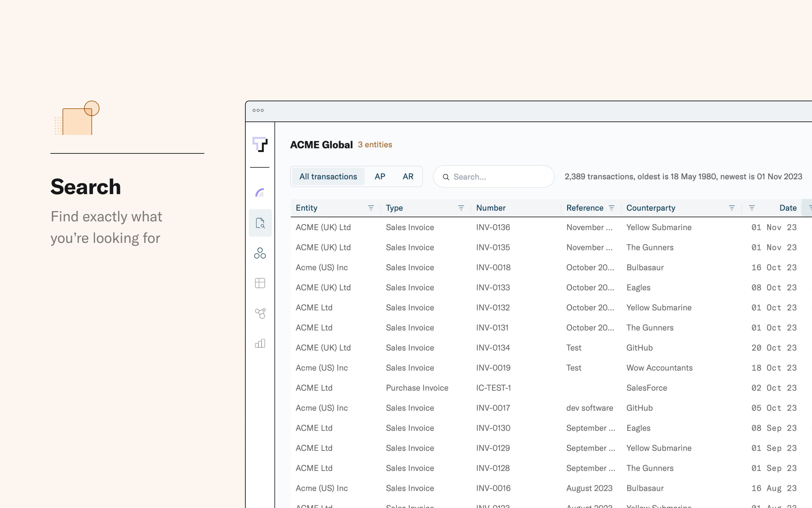Open the Entity column filter
Viewport: 812px width, 508px height.
(x=371, y=208)
